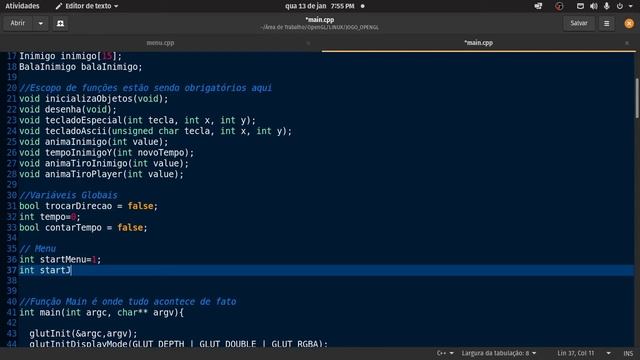Open the Lin 37, Col 11 position dropdown

click(584, 353)
